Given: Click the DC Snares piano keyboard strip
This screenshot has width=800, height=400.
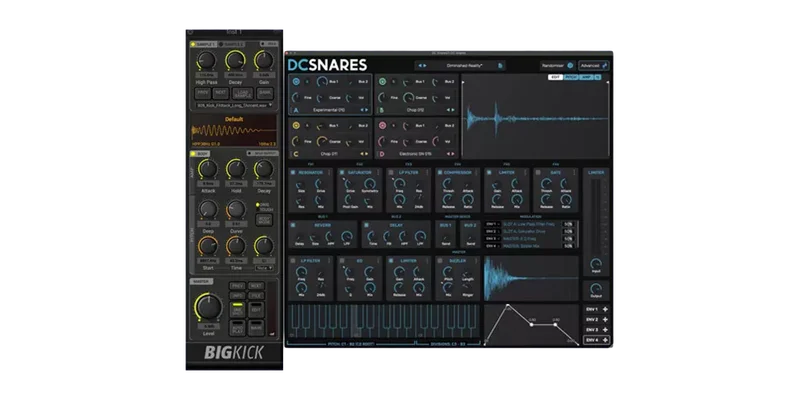Looking at the screenshot, I should (x=384, y=321).
